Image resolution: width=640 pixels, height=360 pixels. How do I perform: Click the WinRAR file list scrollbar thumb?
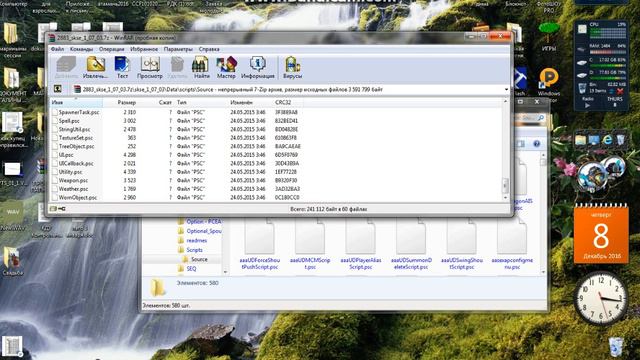coord(505,185)
